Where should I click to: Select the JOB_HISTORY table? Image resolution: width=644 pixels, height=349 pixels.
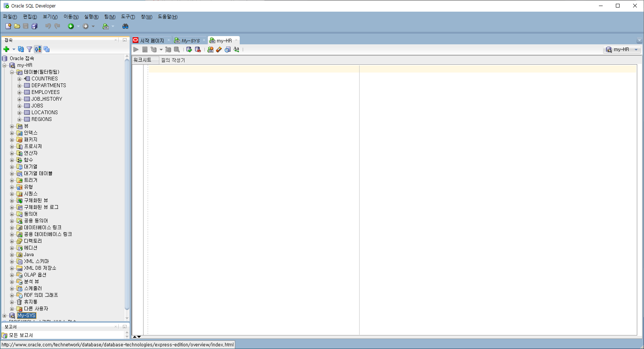(47, 99)
